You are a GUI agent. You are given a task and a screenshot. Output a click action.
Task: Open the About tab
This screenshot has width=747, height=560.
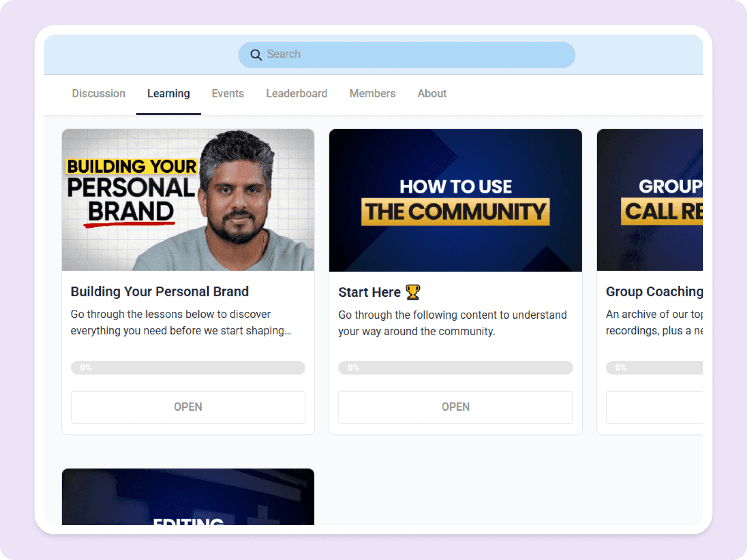432,93
